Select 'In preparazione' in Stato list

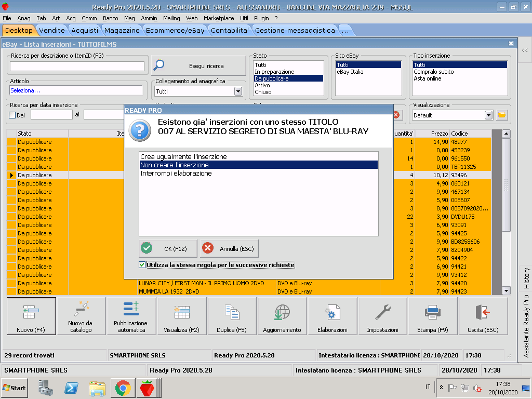tap(288, 72)
